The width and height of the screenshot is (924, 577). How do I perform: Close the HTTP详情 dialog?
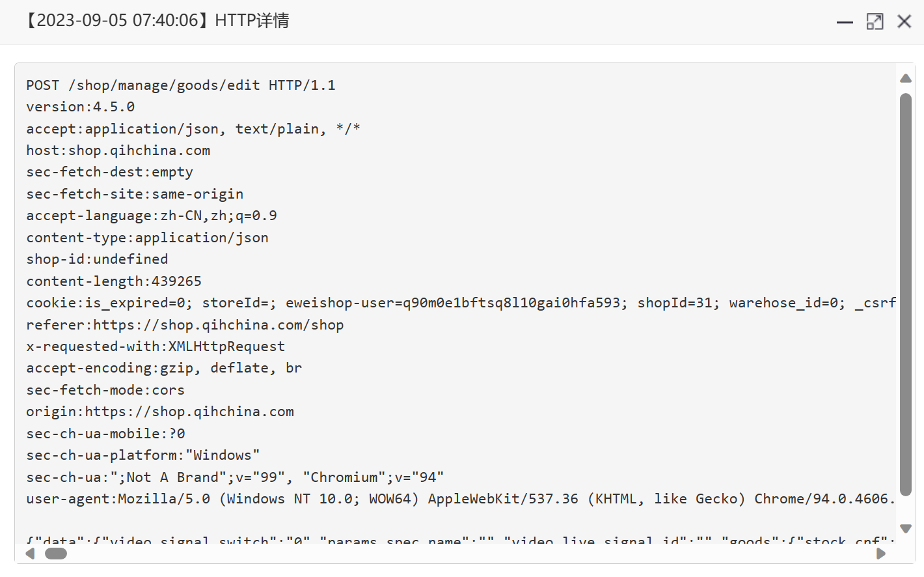904,21
